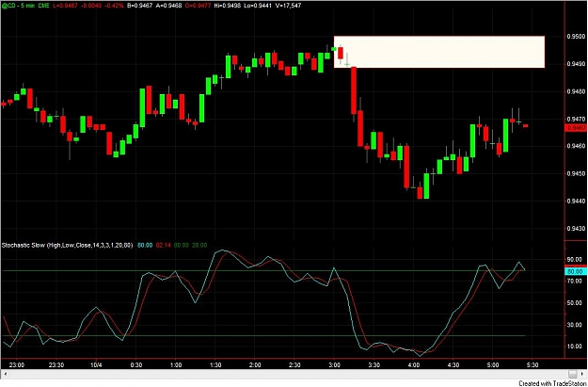Click the red 0.9467 current price marker

(576, 128)
